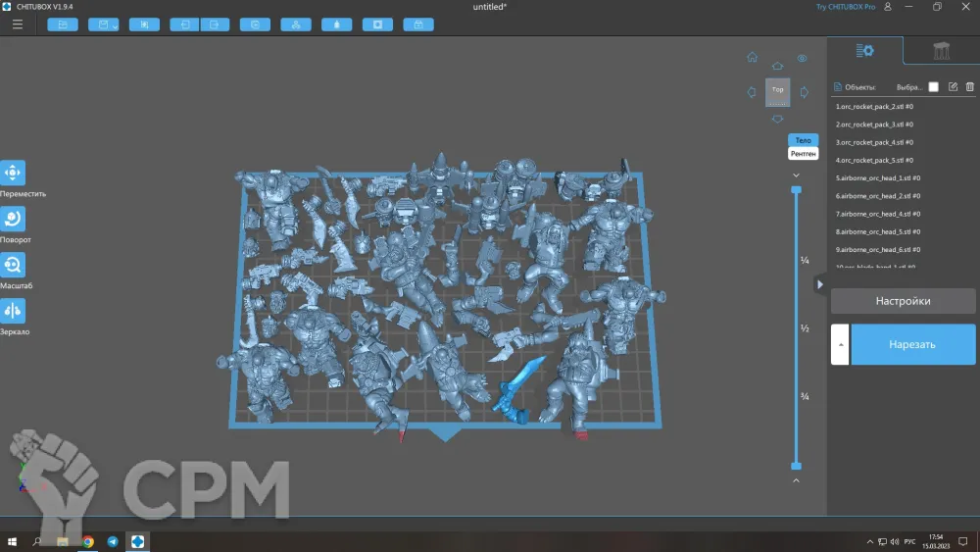Delete selected objects with trash icon
Image resolution: width=980 pixels, height=552 pixels.
click(969, 87)
